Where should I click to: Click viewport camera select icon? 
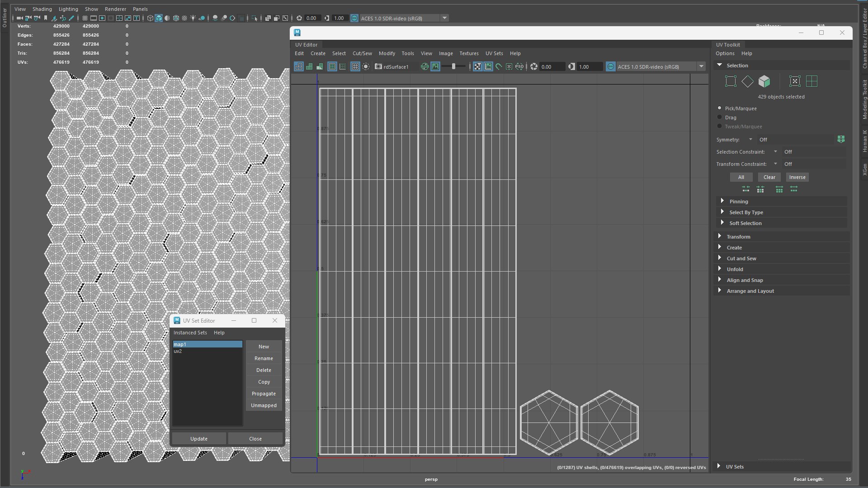[x=19, y=18]
